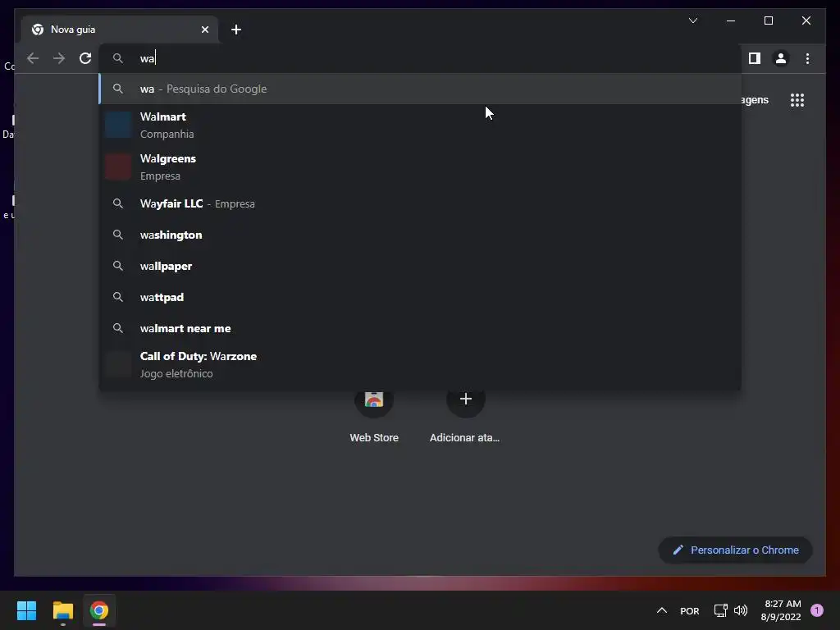This screenshot has height=630, width=840.
Task: Open the clock showing 8:27 AM
Action: (x=781, y=610)
